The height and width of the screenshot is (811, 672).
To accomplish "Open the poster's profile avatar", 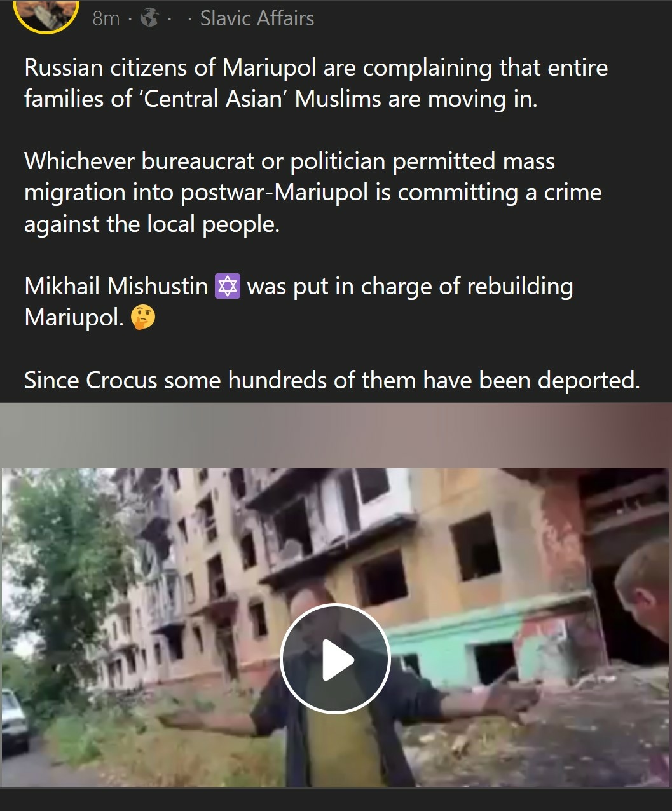I will pos(46,13).
